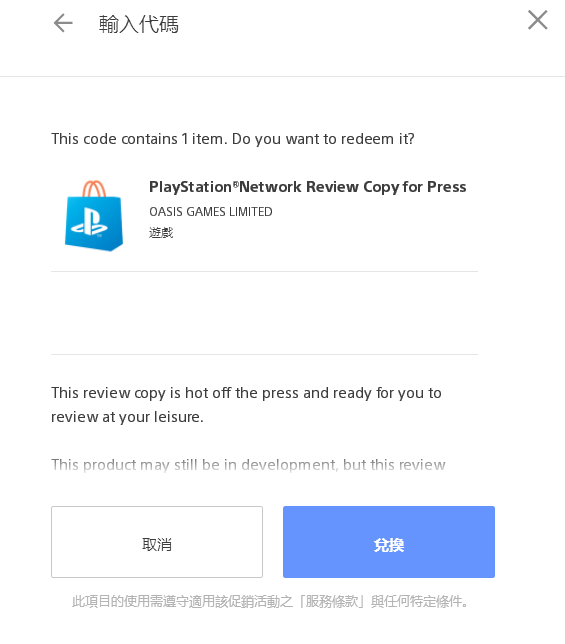The image size is (565, 644).
Task: Click the empty section between the two dividers
Action: (x=264, y=313)
